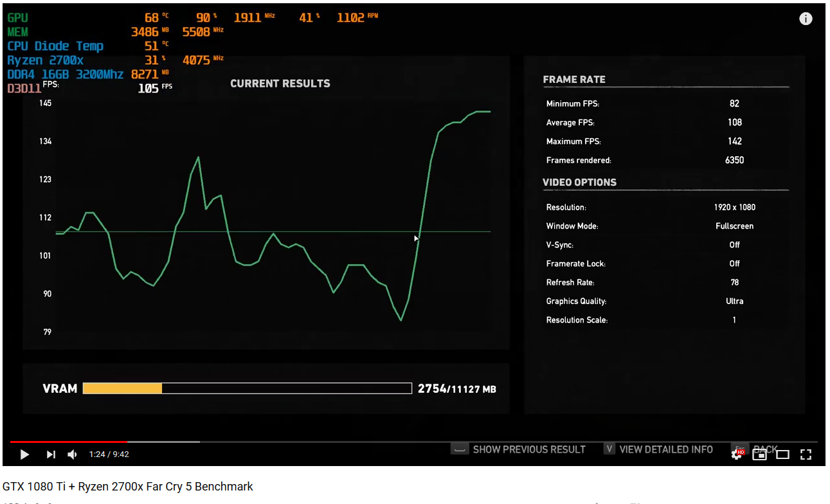Click the MEM 3486 MB reading
The height and width of the screenshot is (504, 830).
(150, 32)
